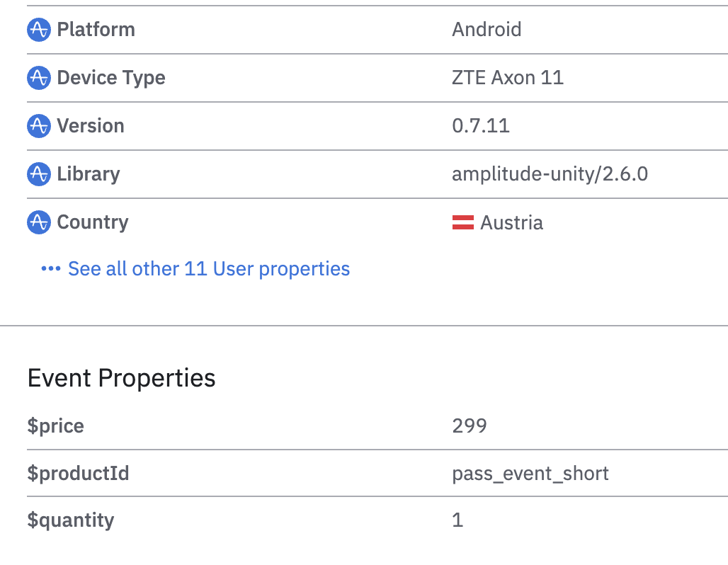This screenshot has height=565, width=728.
Task: Click the amplitude-unity/2.6.0 library value
Action: [x=550, y=174]
